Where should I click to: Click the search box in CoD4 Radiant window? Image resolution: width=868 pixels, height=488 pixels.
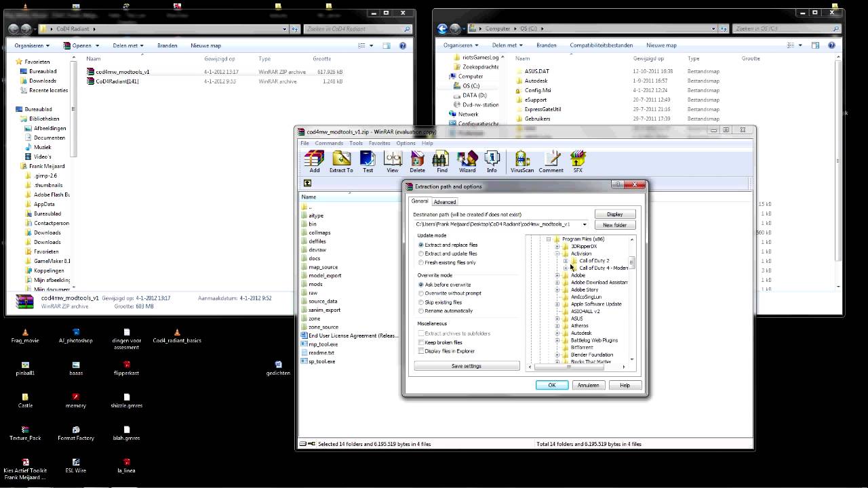[x=357, y=29]
